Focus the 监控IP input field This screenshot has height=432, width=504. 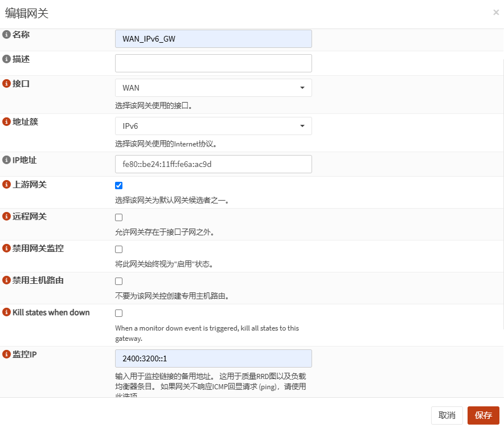pyautogui.click(x=213, y=358)
